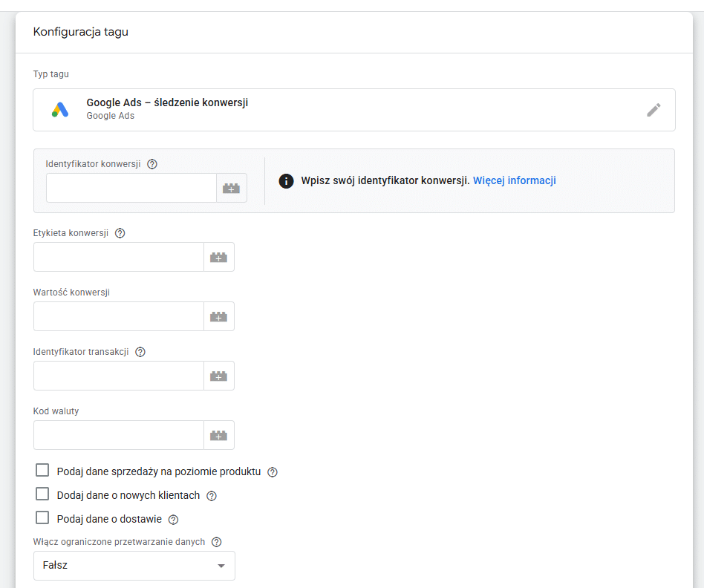Screen dimensions: 704x588
Task: Click the Konfiguracja tagu heading
Action: pyautogui.click(x=81, y=32)
